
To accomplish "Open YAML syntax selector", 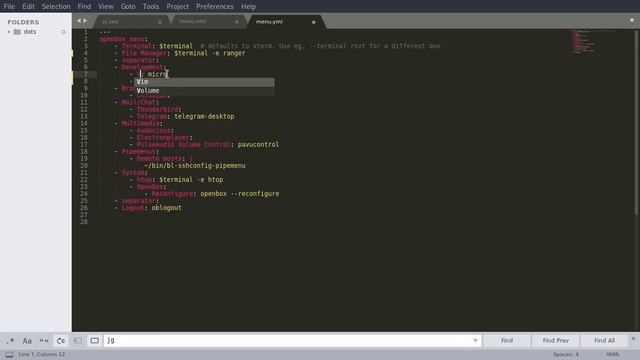I will 613,354.
